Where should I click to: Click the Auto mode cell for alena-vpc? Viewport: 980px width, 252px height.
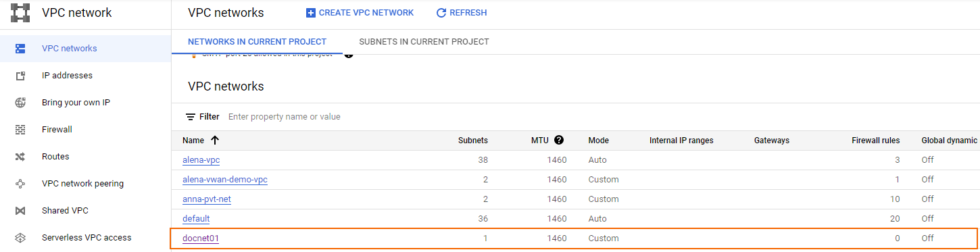coord(597,160)
